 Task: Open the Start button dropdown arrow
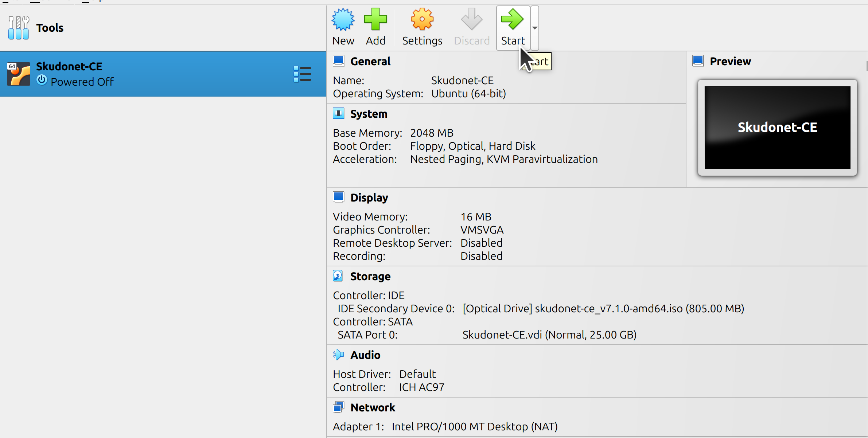534,28
